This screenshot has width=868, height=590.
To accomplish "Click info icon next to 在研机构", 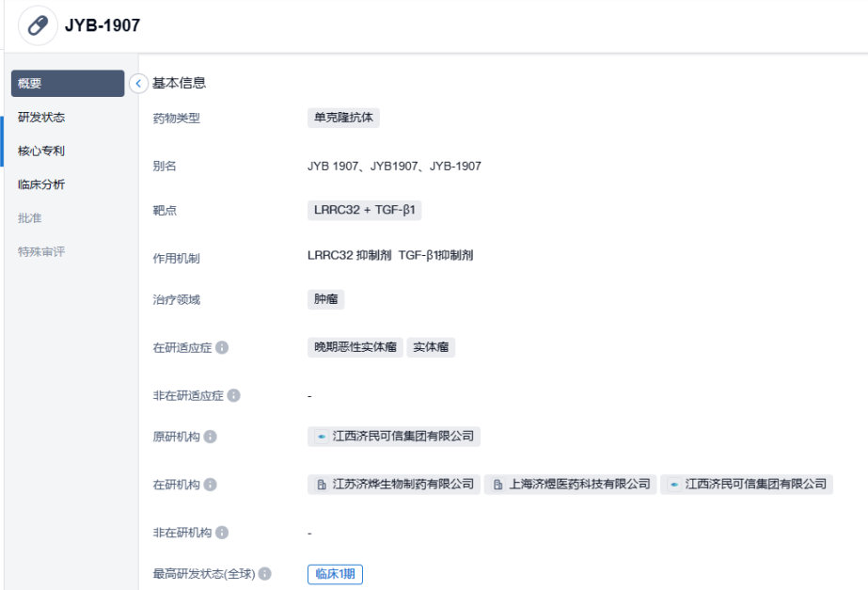I will (211, 485).
